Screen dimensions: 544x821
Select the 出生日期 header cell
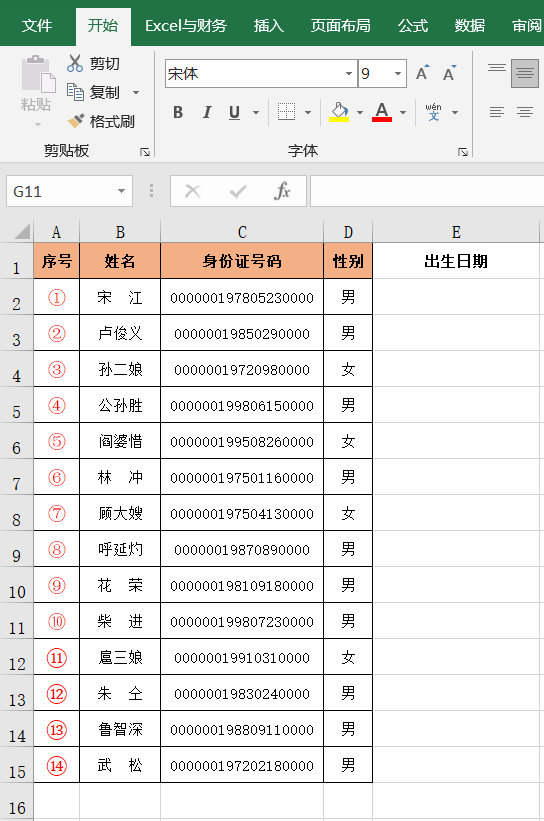pyautogui.click(x=456, y=261)
